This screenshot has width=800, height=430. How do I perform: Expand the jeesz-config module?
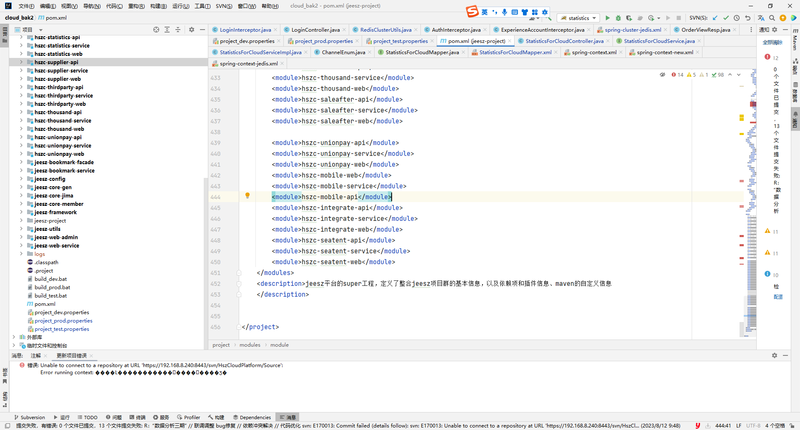[x=21, y=179]
